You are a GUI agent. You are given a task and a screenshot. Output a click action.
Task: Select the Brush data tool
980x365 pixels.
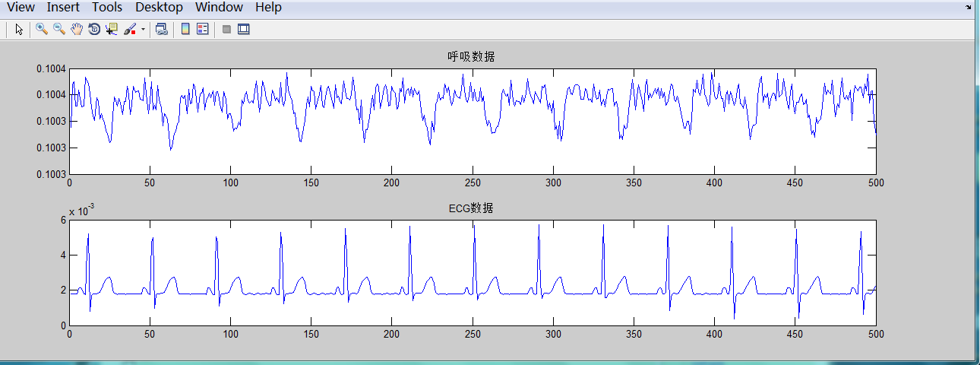[130, 30]
